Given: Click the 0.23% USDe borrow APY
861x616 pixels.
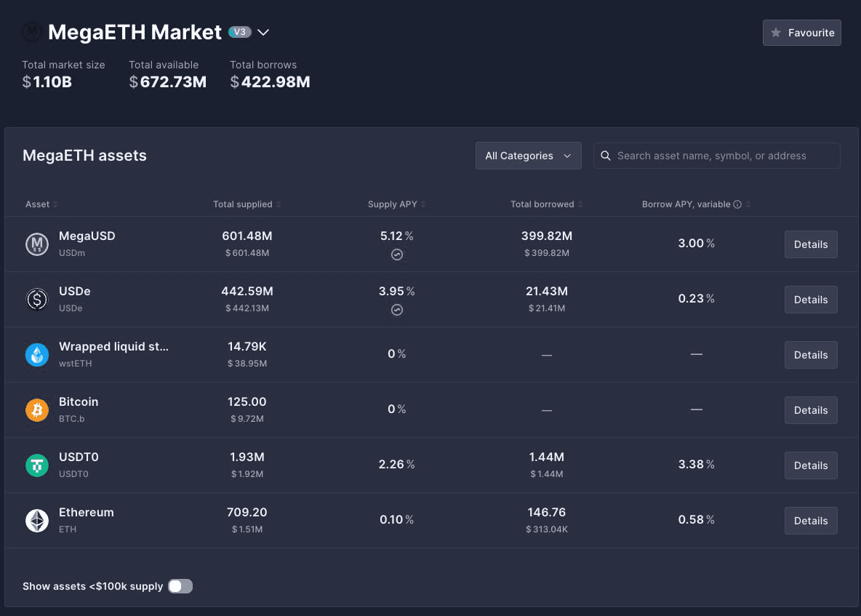Looking at the screenshot, I should (696, 299).
